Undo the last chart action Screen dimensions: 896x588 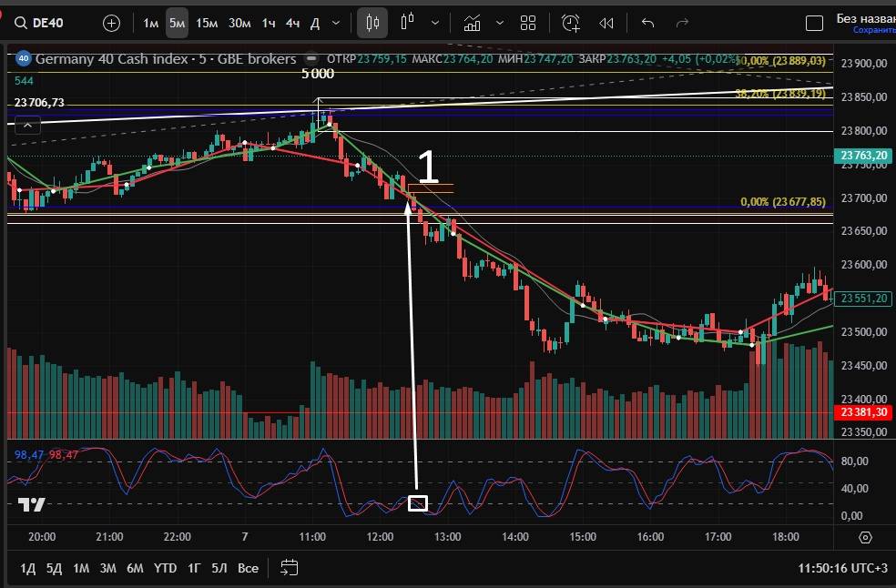(x=647, y=23)
